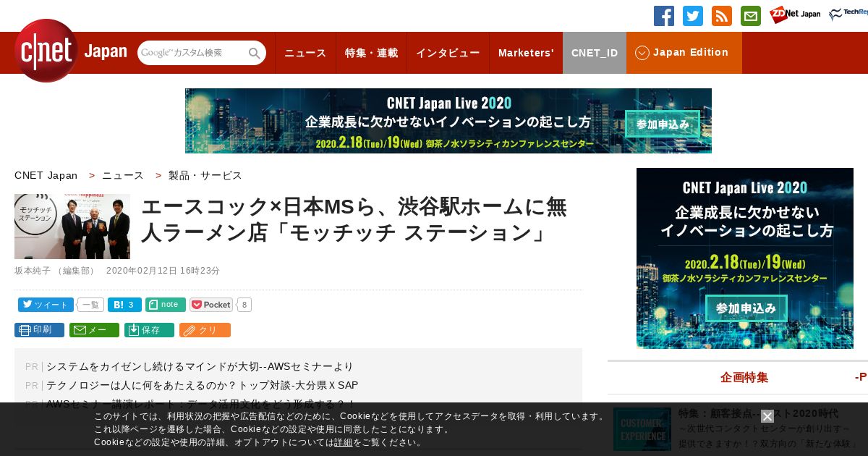Open the CNET_ID menu item
The image size is (868, 456).
[x=595, y=53]
